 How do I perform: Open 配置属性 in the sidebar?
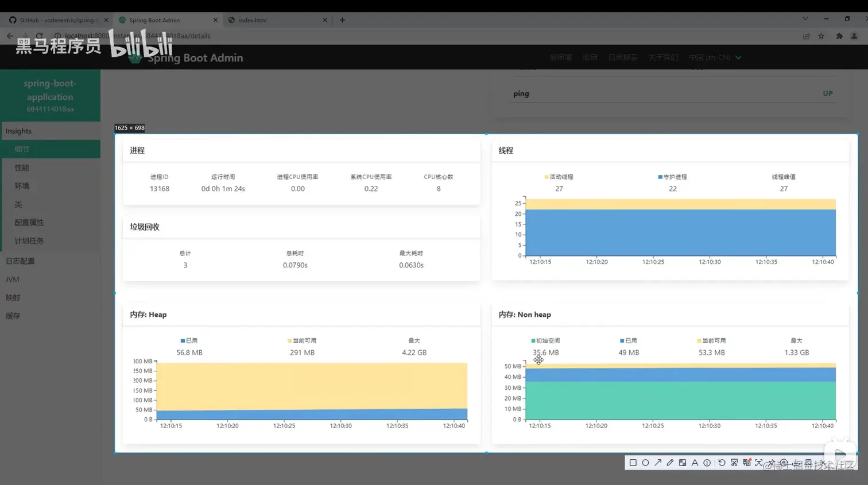(x=50, y=223)
